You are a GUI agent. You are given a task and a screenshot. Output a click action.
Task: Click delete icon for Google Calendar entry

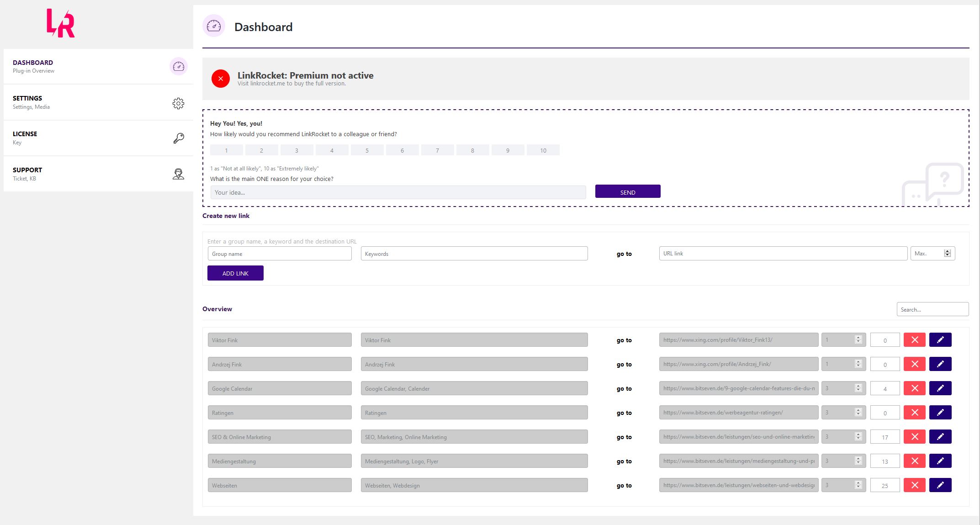(x=915, y=388)
